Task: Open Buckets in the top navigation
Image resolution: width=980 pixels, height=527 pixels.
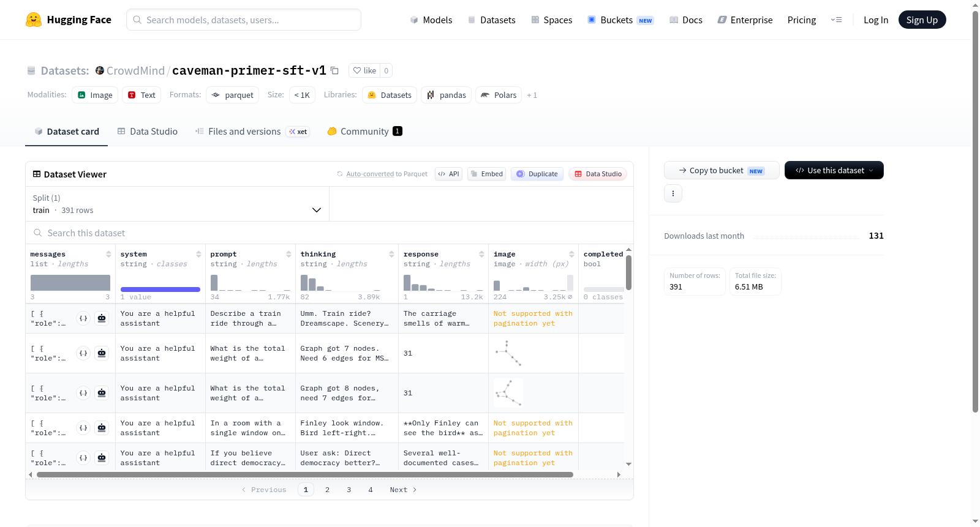Action: coord(620,20)
